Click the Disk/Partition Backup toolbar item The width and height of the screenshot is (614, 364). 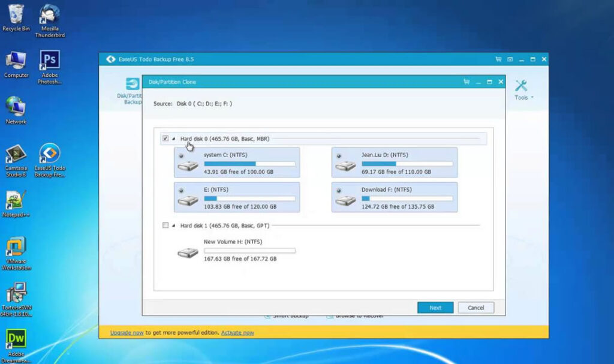[x=132, y=91]
